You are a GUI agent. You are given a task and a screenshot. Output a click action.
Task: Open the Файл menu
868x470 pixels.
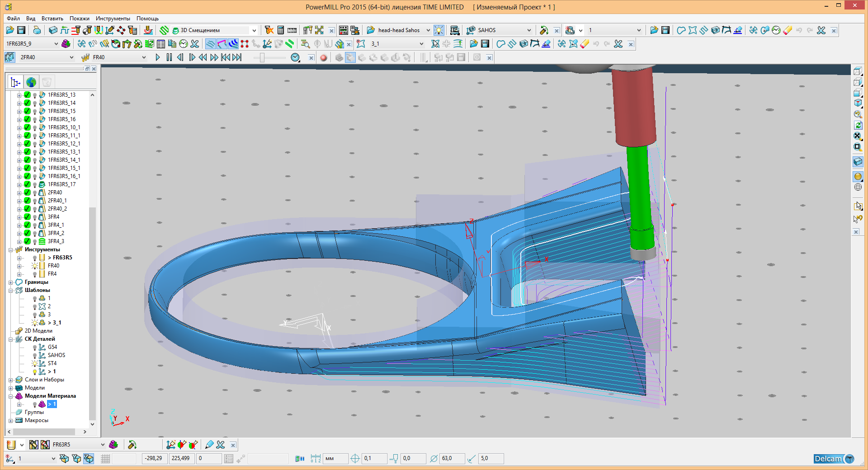pyautogui.click(x=13, y=19)
